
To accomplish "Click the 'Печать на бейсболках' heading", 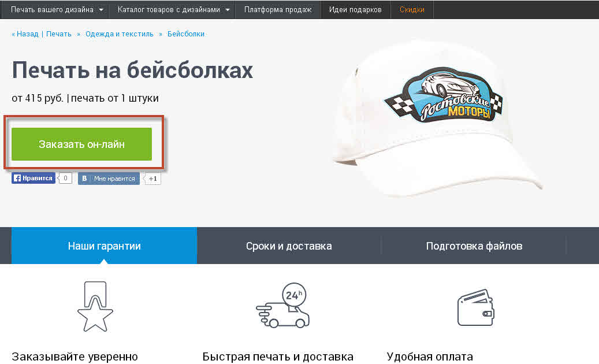I will pos(132,70).
